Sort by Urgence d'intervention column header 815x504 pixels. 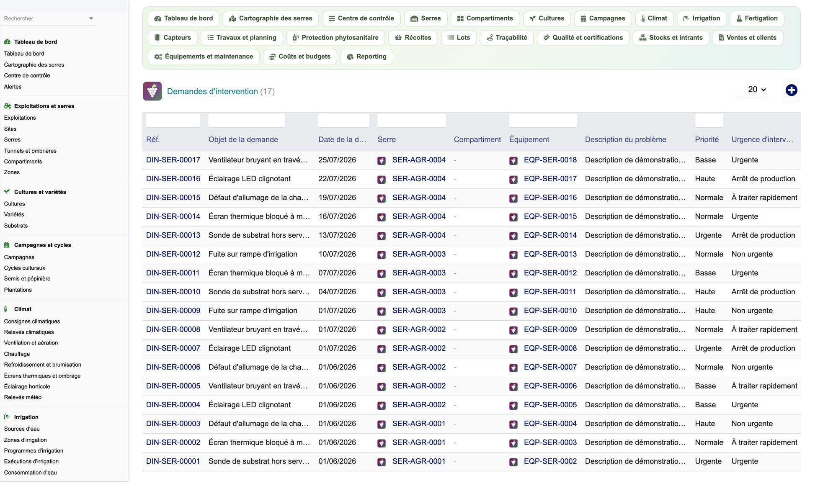(762, 139)
